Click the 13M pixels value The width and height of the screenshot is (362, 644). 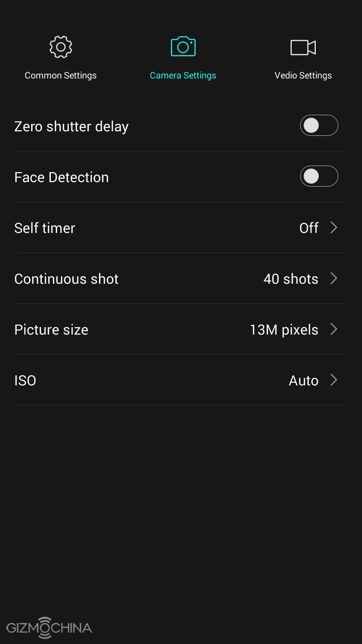284,330
